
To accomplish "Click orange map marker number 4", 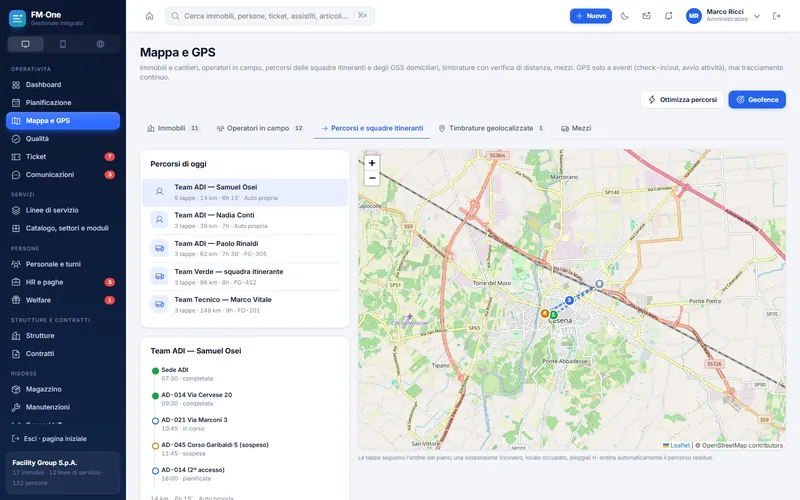I will pyautogui.click(x=544, y=313).
